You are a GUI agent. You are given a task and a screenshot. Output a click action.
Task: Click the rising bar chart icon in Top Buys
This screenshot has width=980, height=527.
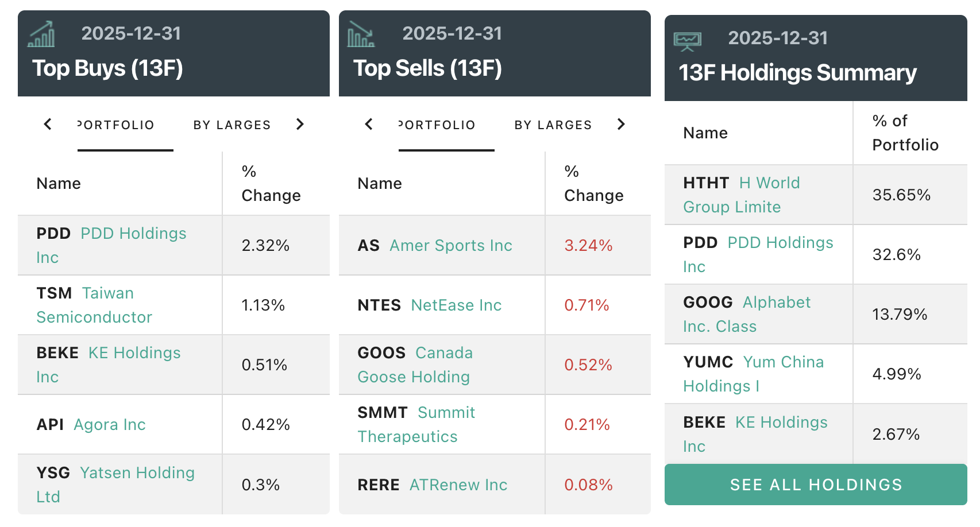(x=41, y=34)
